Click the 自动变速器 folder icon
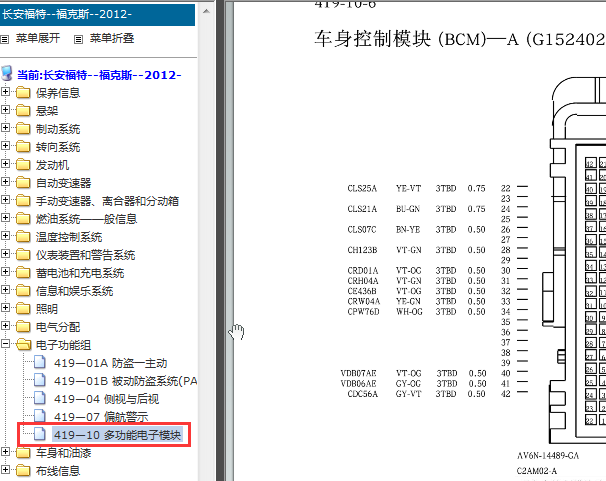606x481 pixels. click(23, 182)
